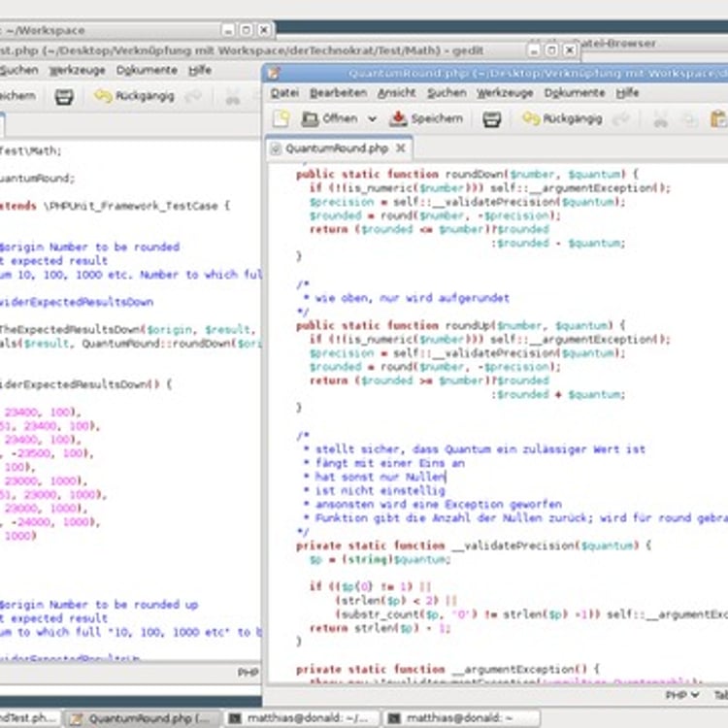Open the Bearbeiten menu
The image size is (728, 728).
[338, 93]
